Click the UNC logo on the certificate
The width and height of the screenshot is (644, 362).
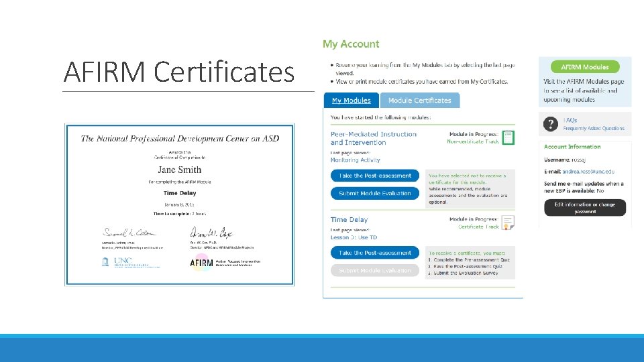pyautogui.click(x=131, y=263)
